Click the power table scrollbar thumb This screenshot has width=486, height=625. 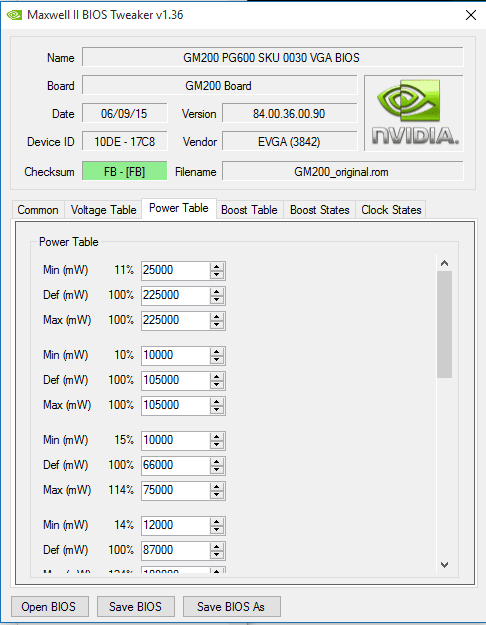tap(445, 324)
